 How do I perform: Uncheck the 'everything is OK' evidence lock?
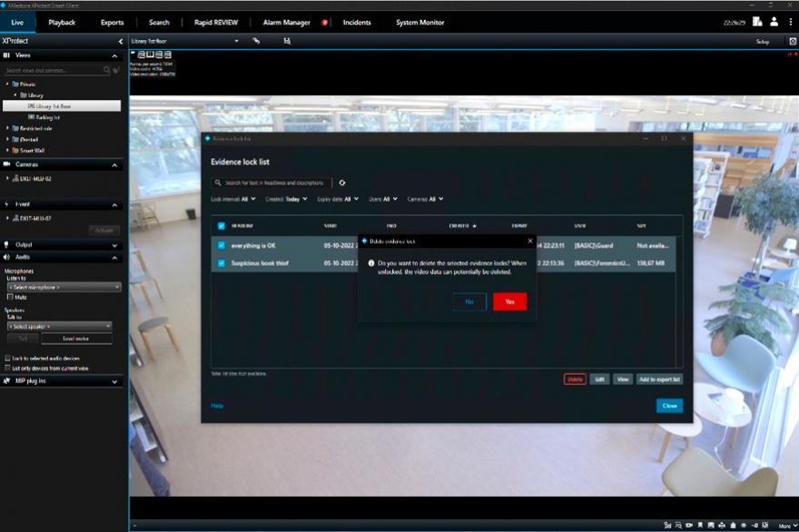221,245
